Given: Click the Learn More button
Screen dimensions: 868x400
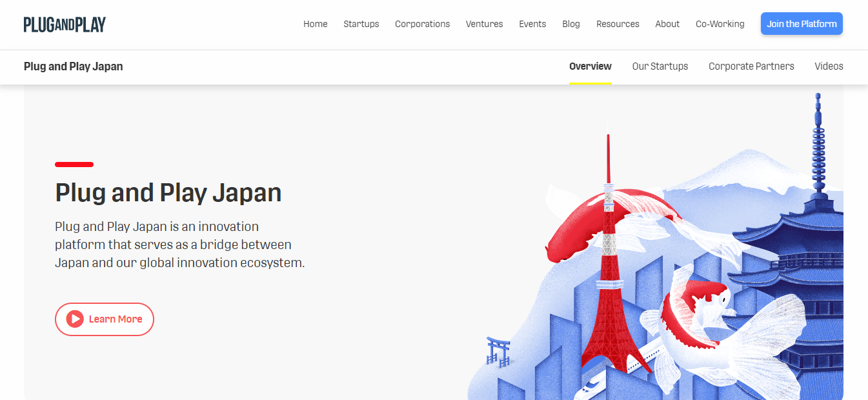Looking at the screenshot, I should click(105, 319).
